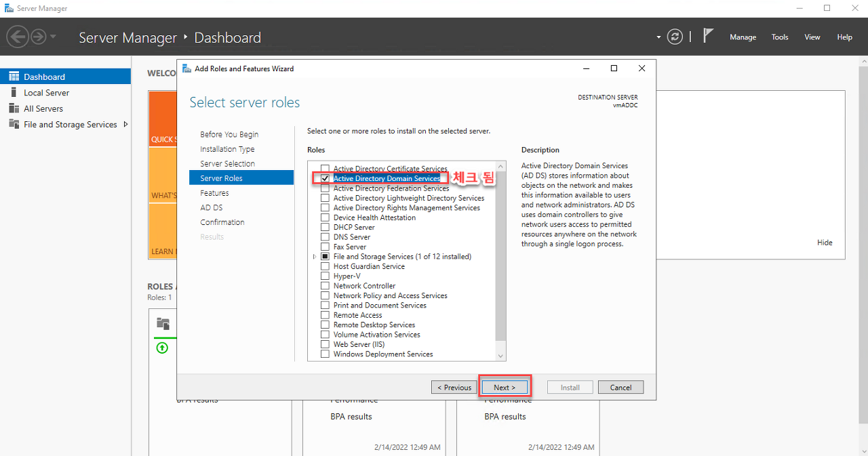Click BPA results in right tile
The height and width of the screenshot is (456, 868).
tap(505, 417)
